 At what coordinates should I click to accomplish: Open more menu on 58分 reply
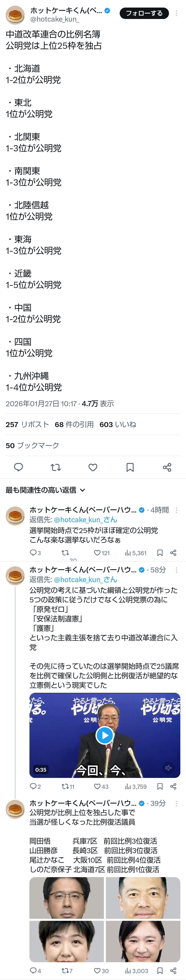(177, 570)
